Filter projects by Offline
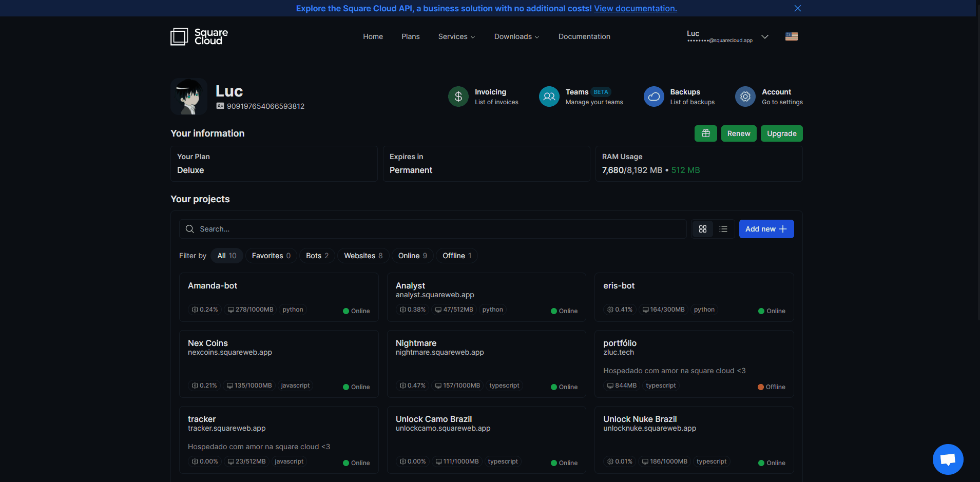 [457, 256]
